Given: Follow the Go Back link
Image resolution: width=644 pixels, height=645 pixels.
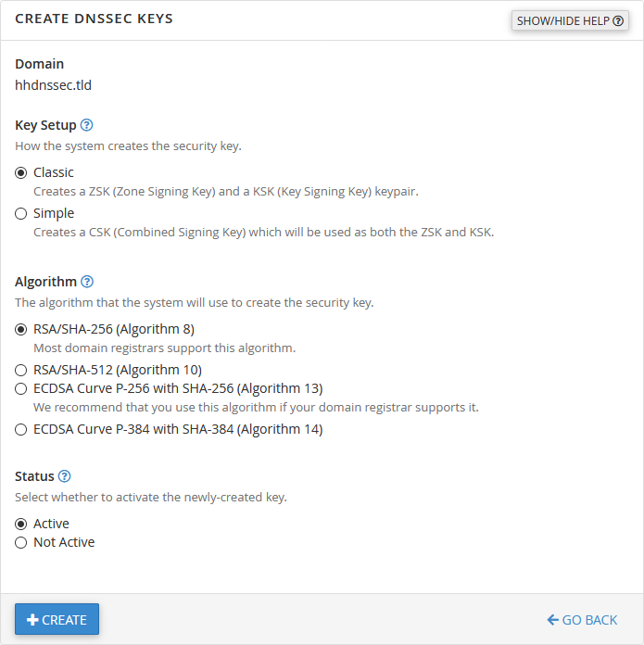Looking at the screenshot, I should pyautogui.click(x=582, y=620).
